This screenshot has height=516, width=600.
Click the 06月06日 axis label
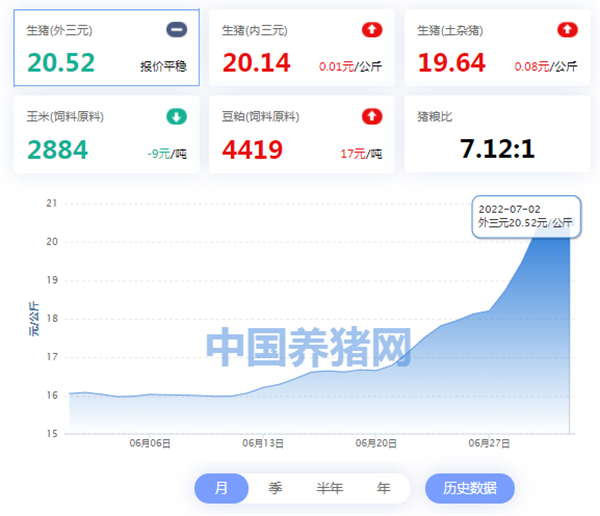150,443
